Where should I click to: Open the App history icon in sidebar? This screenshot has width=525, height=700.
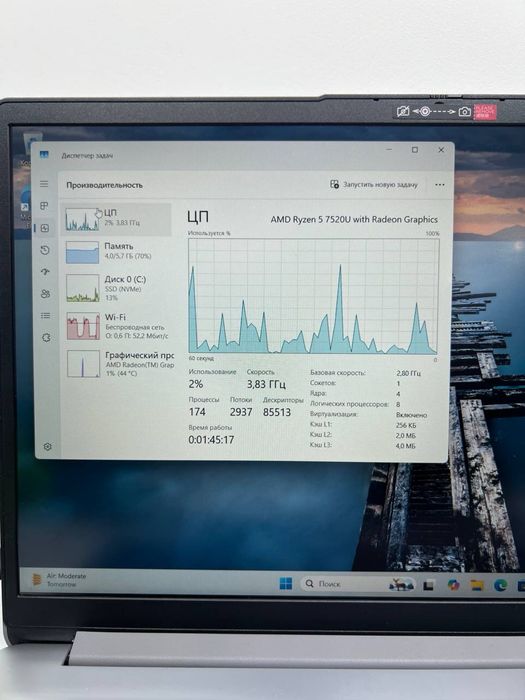click(45, 250)
